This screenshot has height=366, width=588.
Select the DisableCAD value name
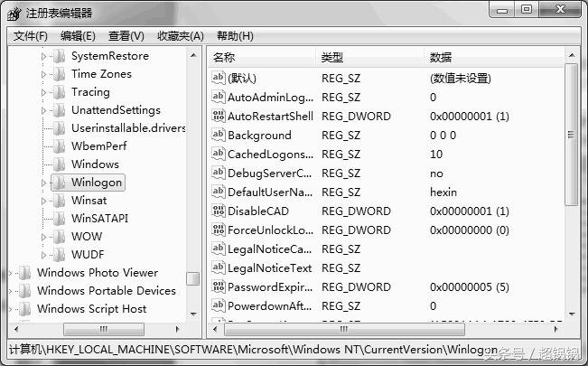(258, 211)
